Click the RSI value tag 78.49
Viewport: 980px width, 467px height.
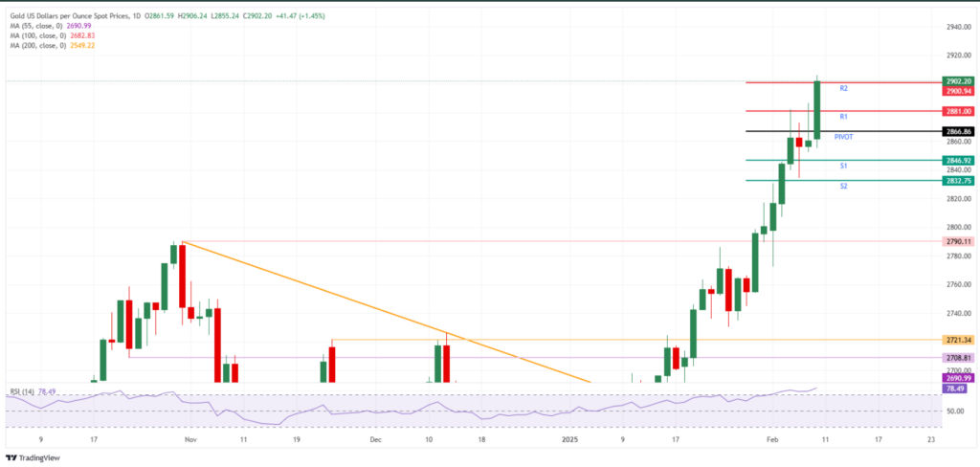[x=960, y=389]
